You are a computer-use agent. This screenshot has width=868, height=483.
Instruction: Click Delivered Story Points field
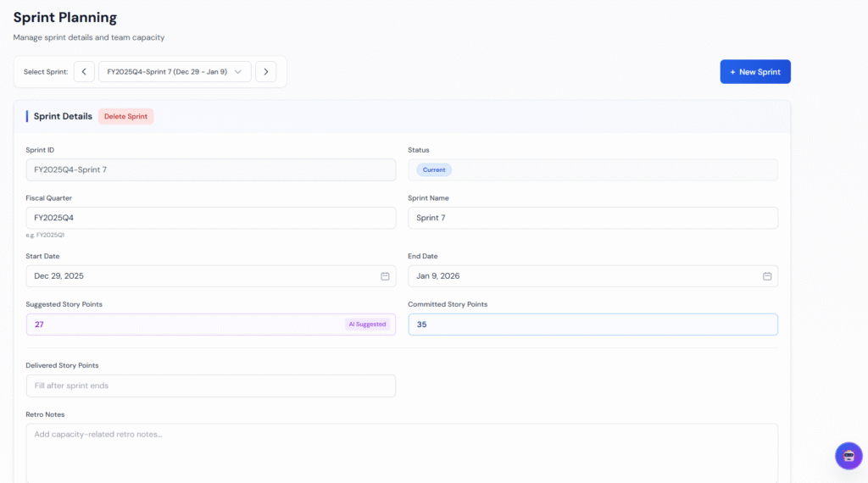[x=211, y=386]
